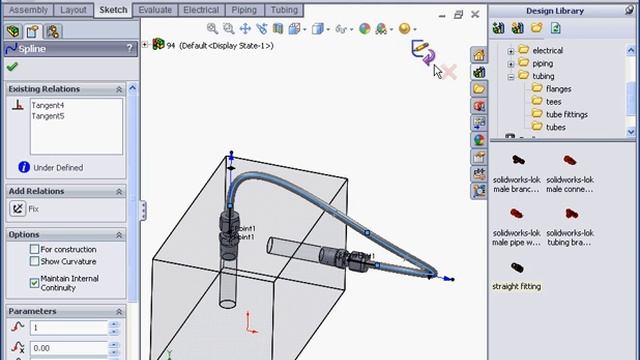Select solidworks-lok male connector part
Screen dimensions: 640x360
pos(570,173)
